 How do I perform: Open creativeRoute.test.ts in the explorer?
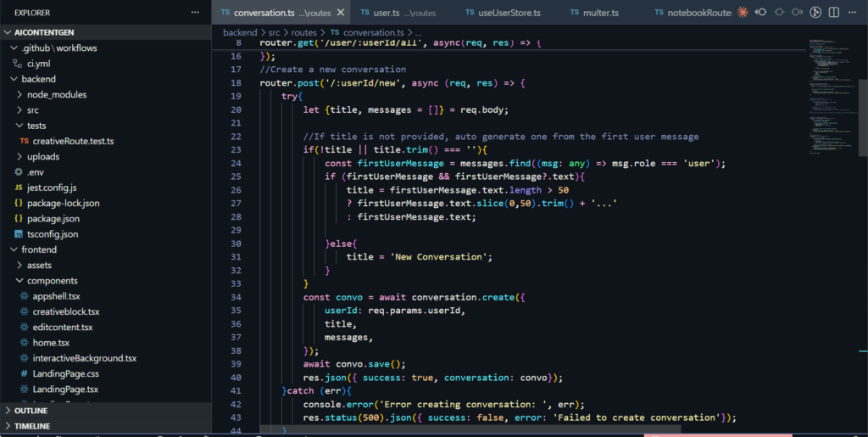[x=73, y=141]
